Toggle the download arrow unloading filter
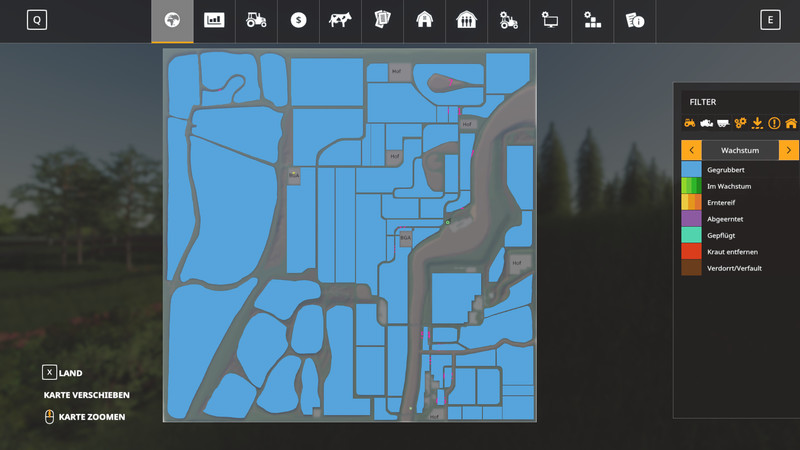 pos(757,123)
